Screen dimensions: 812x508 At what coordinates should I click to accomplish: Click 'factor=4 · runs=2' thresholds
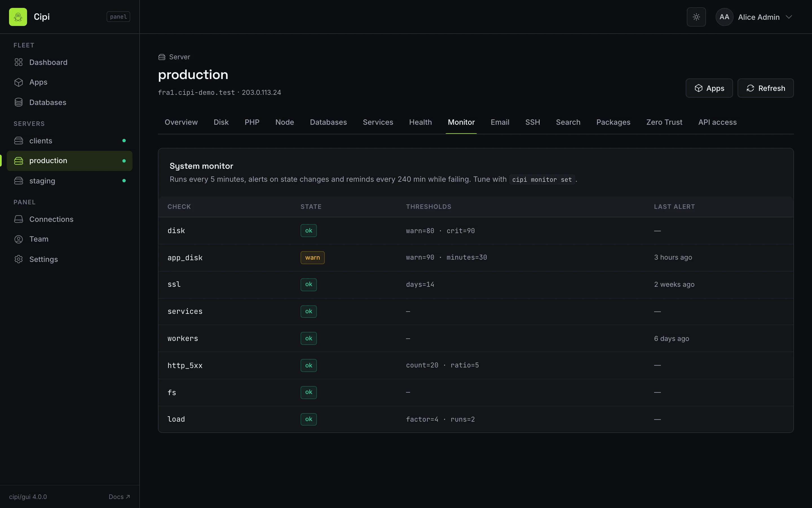coord(440,419)
